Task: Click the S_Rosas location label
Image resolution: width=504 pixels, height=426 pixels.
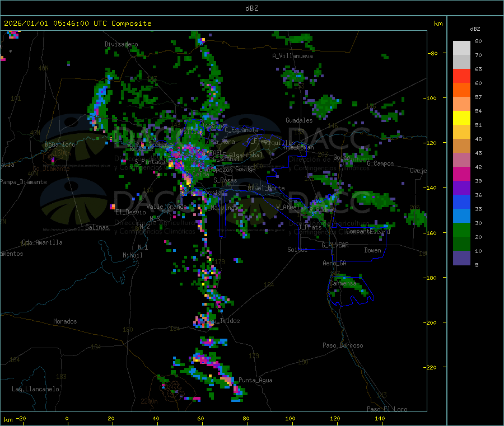Action: point(225,180)
